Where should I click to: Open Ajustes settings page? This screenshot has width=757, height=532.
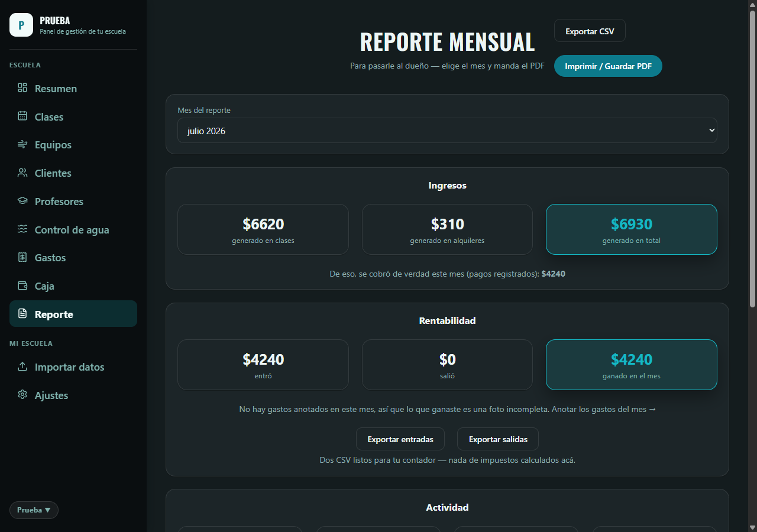pyautogui.click(x=73, y=395)
